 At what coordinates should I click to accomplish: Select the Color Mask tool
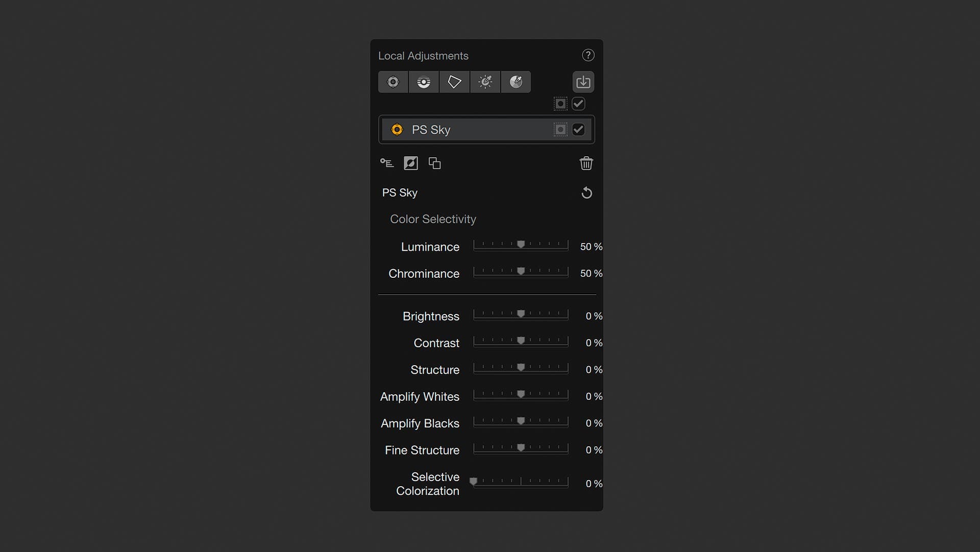[x=516, y=82]
